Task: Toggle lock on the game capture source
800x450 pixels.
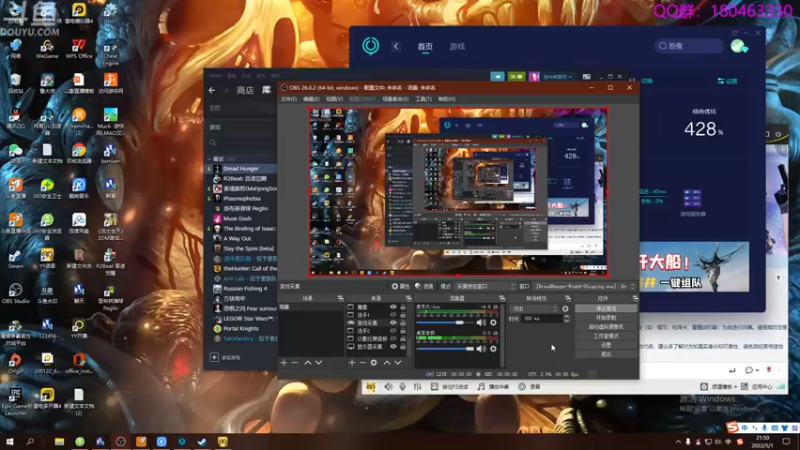Action: (403, 322)
